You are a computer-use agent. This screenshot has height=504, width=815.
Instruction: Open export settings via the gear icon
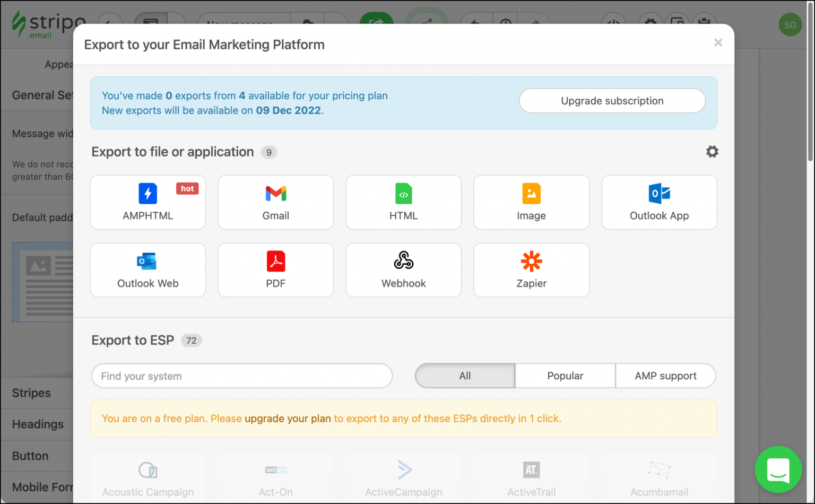point(712,152)
